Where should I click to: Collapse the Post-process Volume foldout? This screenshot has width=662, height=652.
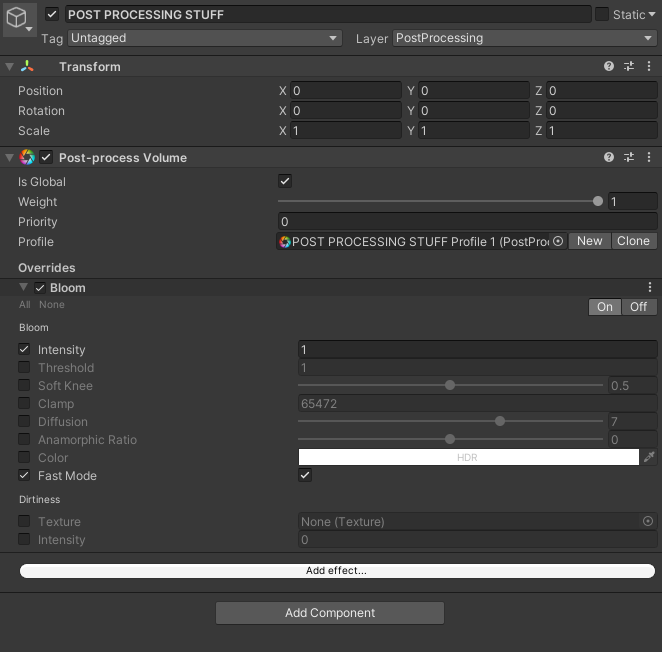coord(9,158)
